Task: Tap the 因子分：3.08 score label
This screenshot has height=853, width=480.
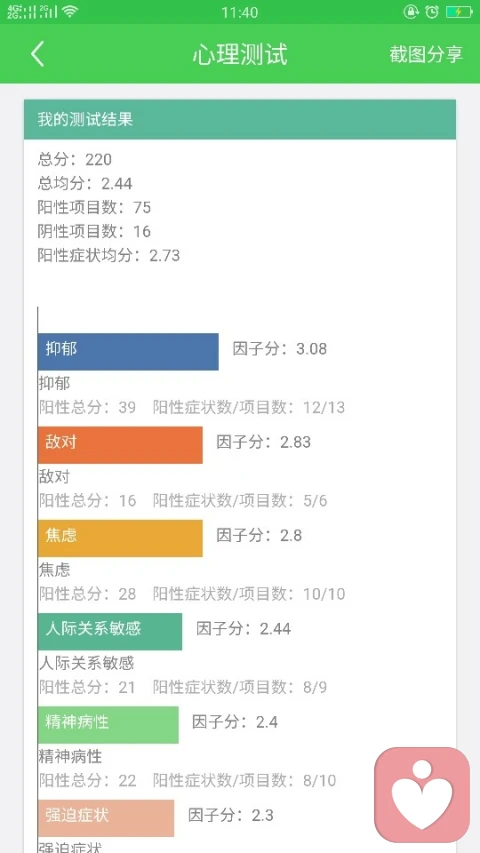Action: [x=280, y=349]
